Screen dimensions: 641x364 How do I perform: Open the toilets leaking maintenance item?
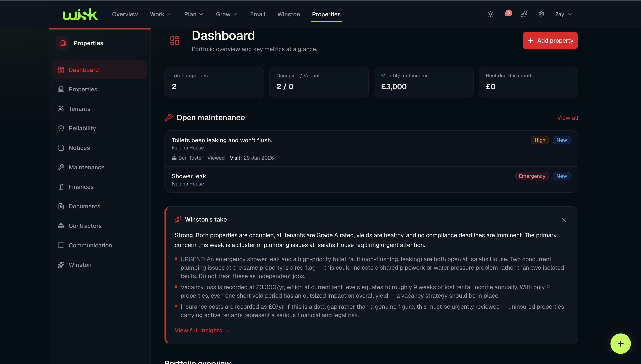371,149
